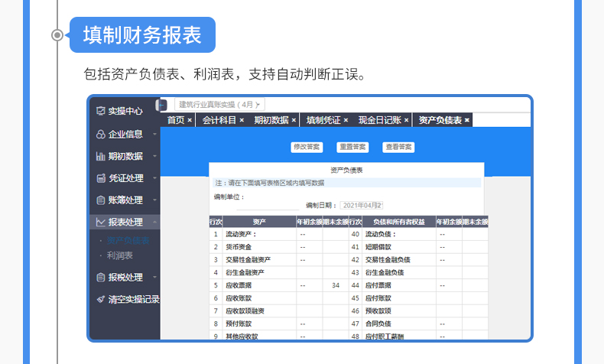604x364 pixels.
Task: Click the 报税处理 sidebar icon
Action: pyautogui.click(x=100, y=278)
